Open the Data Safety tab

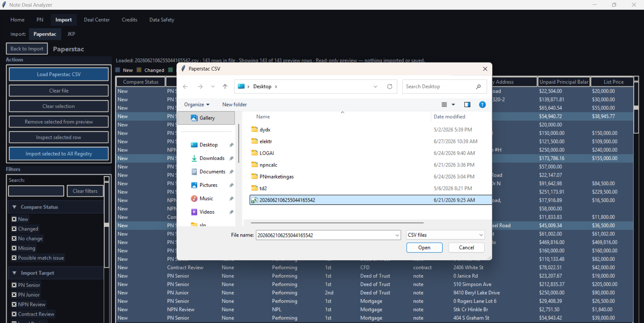tap(162, 20)
